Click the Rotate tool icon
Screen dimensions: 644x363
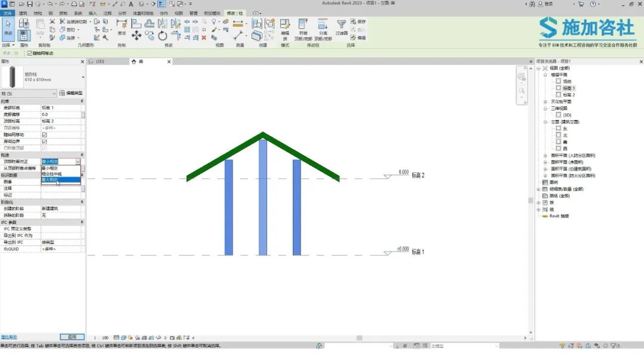tap(163, 36)
